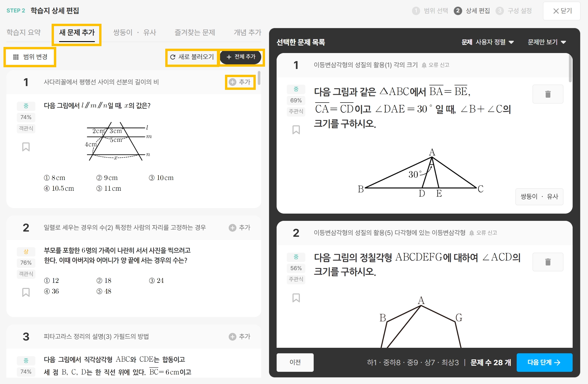Click 다음 단계 button
The height and width of the screenshot is (384, 588).
click(544, 362)
